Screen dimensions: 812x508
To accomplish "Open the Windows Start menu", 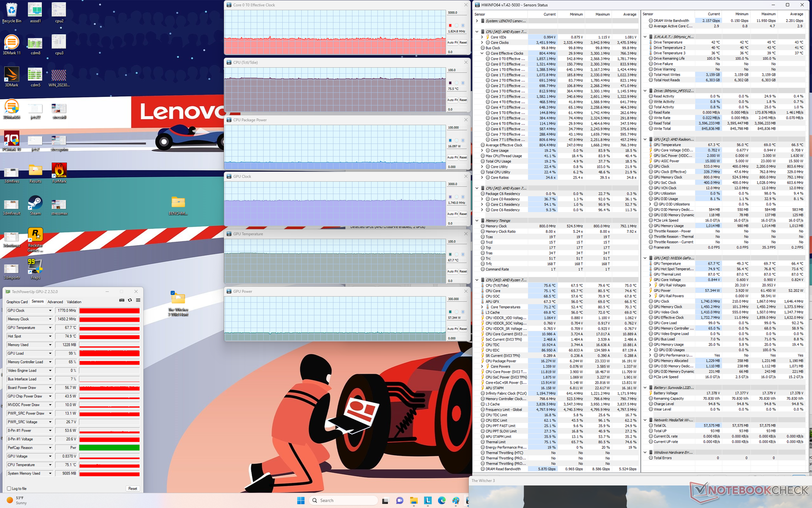I will pos(301,500).
